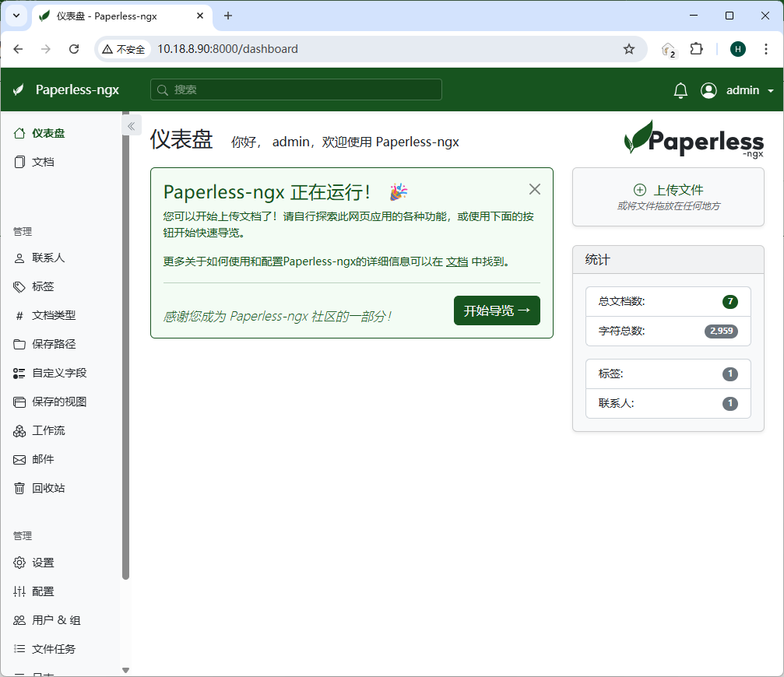Dismiss the welcome banner with the X
The width and height of the screenshot is (784, 677).
[x=535, y=189]
